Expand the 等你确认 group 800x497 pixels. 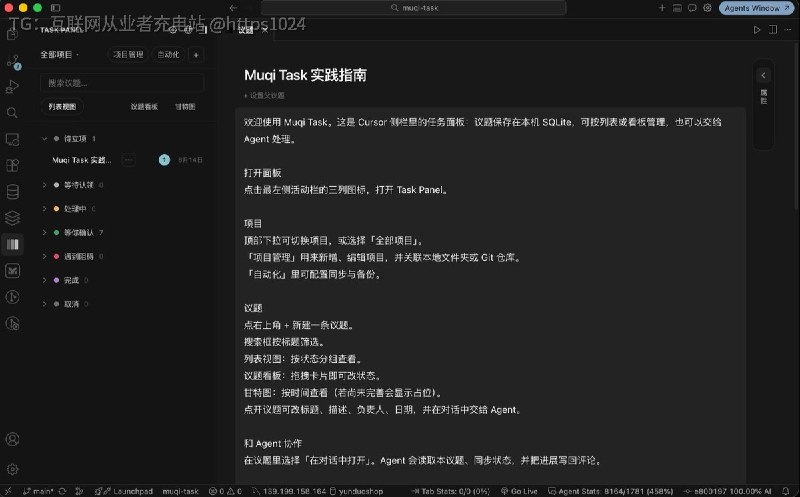click(x=44, y=233)
